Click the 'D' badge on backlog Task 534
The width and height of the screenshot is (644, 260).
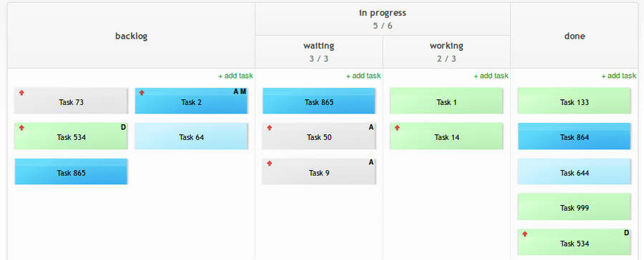click(123, 127)
